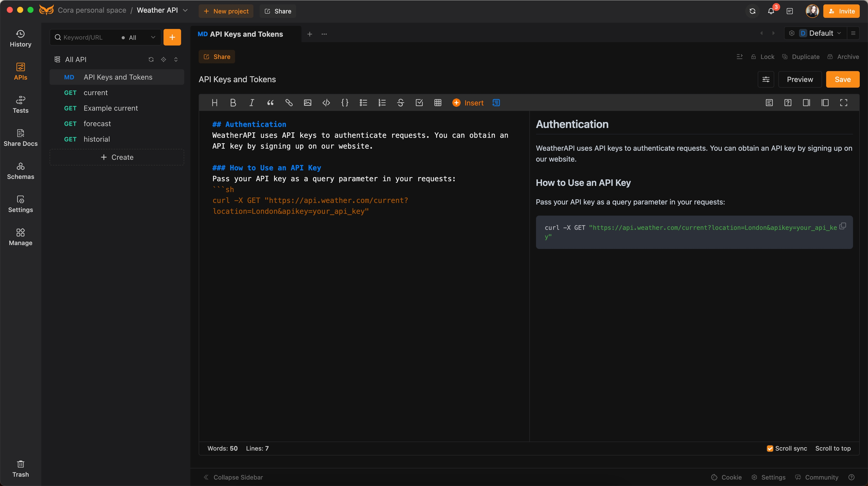Toggle bold formatting in the editor toolbar
This screenshot has height=486, width=868.
coord(233,103)
